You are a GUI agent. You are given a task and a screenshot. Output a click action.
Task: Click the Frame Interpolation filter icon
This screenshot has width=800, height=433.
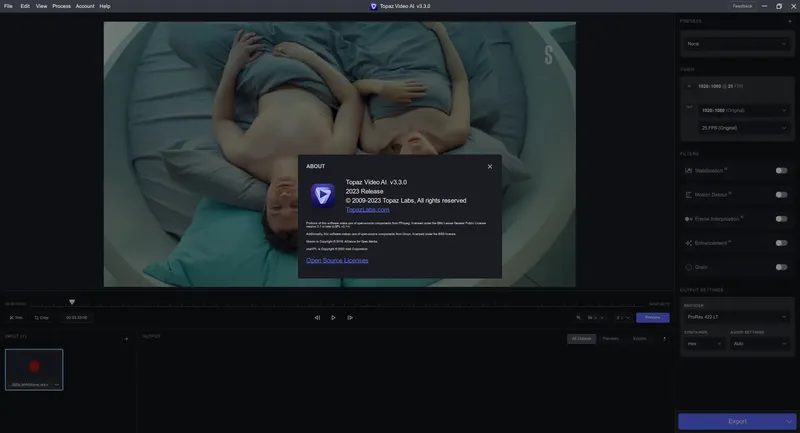click(688, 219)
